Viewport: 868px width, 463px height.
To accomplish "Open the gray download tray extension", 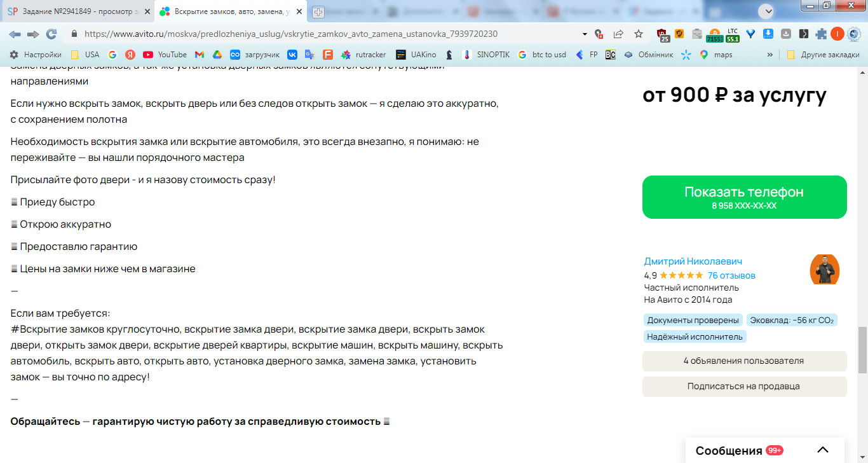I will click(x=786, y=34).
